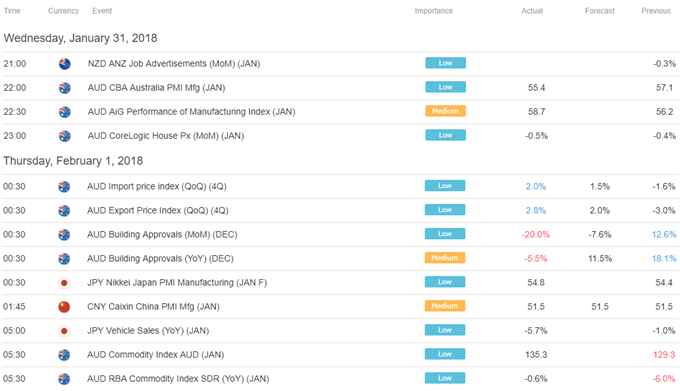Click Japan flag next to Nikkei PMI Manufacturing

click(x=64, y=283)
